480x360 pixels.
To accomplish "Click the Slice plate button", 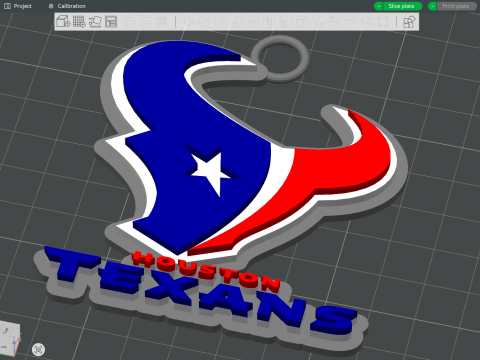I will tap(402, 6).
